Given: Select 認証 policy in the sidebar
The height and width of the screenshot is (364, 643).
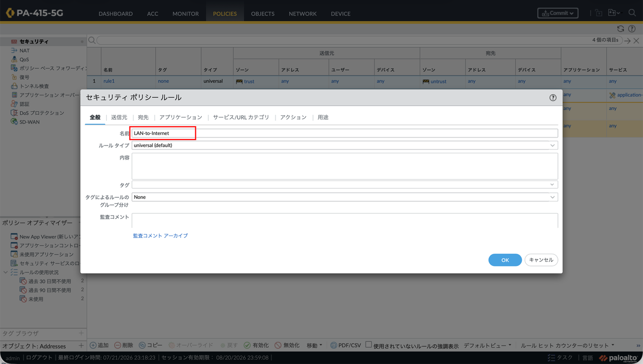Looking at the screenshot, I should pos(24,104).
